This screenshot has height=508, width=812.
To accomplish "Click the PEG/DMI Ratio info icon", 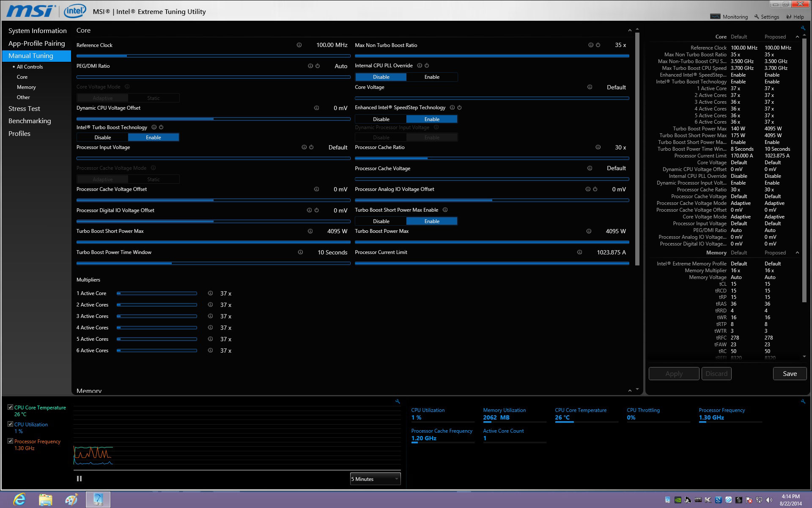I will 310,66.
